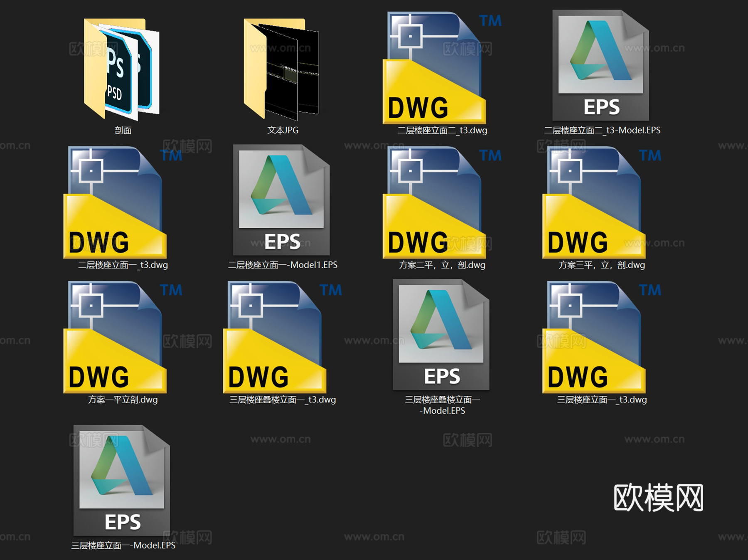Click the file name 方案一平立剖.dwg
The height and width of the screenshot is (560, 748).
click(123, 400)
